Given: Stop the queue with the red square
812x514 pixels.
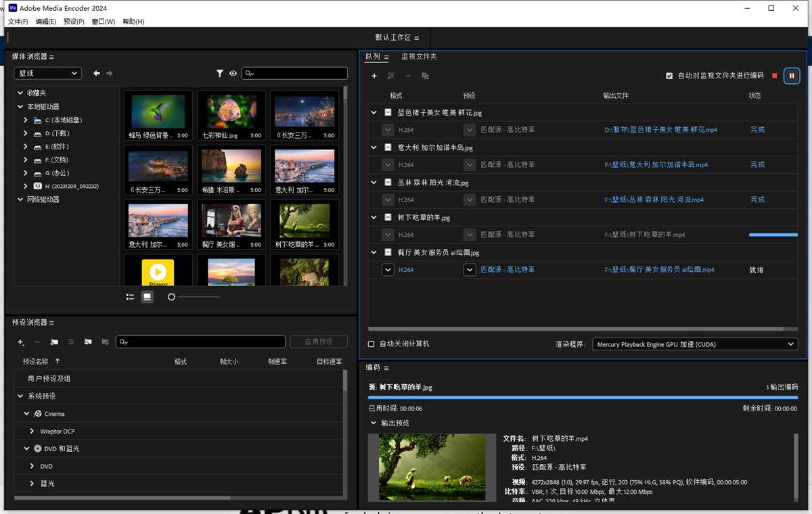Looking at the screenshot, I should coord(774,76).
